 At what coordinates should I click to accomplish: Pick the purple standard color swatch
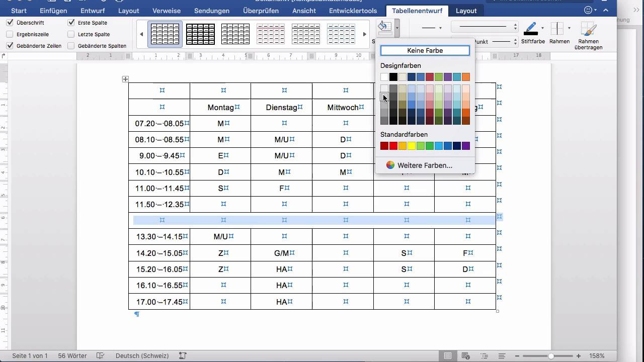466,146
